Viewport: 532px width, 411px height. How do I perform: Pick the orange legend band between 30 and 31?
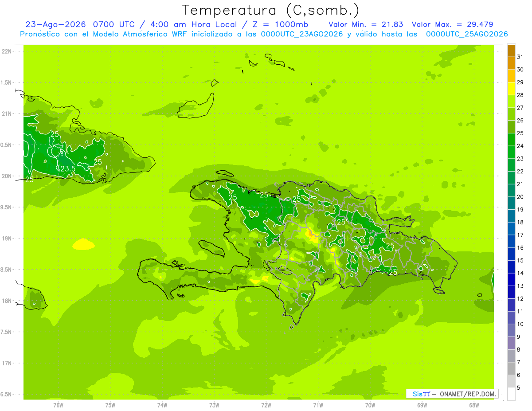(511, 63)
